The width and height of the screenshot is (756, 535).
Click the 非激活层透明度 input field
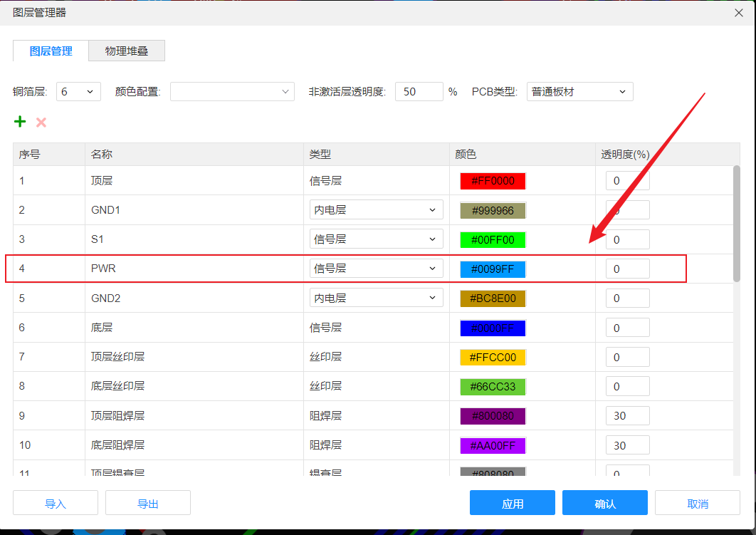coord(419,91)
